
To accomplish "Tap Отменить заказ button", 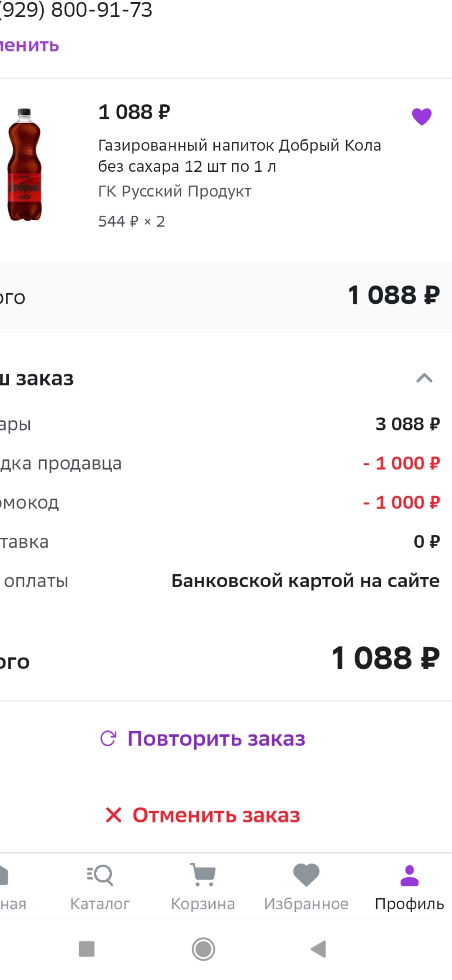I will point(216,815).
